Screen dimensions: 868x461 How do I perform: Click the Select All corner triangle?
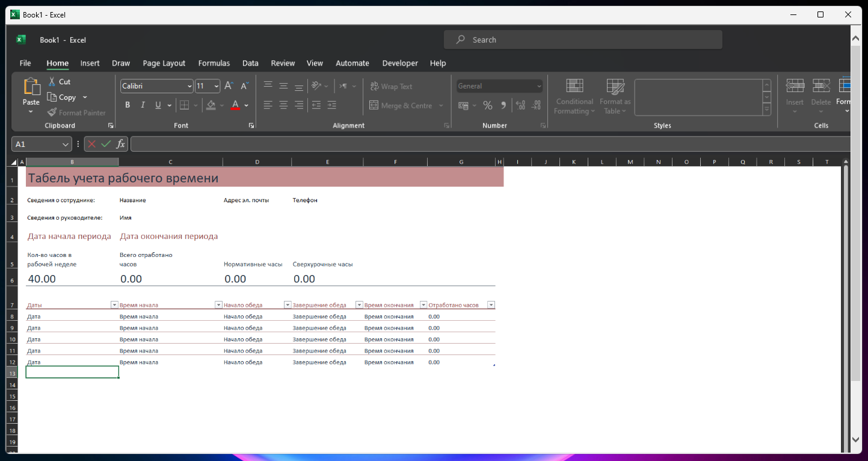point(14,162)
